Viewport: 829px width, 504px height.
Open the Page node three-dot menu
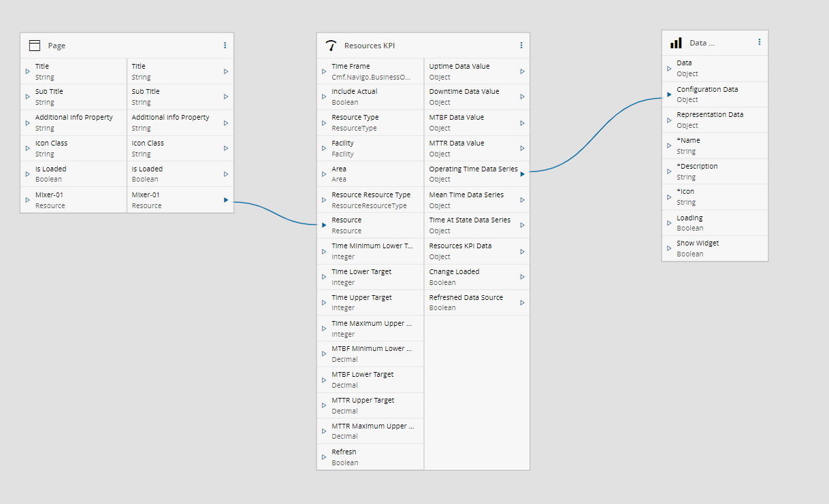[225, 46]
